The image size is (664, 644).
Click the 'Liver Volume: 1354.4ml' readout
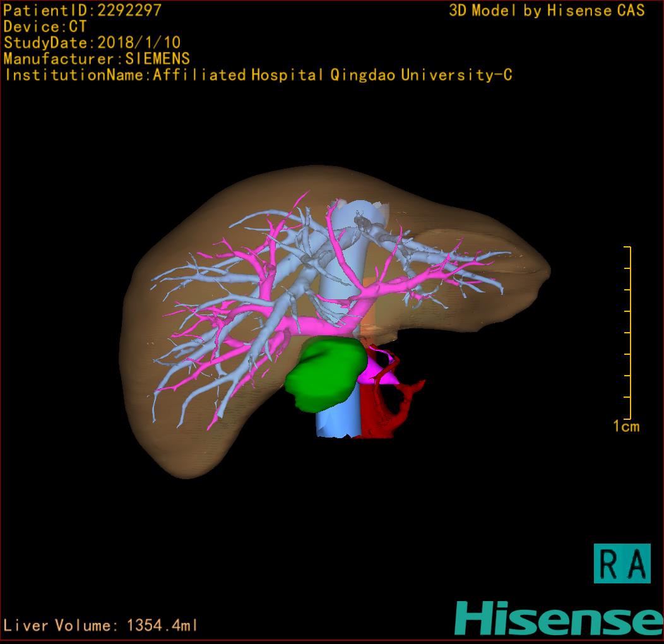(x=100, y=625)
